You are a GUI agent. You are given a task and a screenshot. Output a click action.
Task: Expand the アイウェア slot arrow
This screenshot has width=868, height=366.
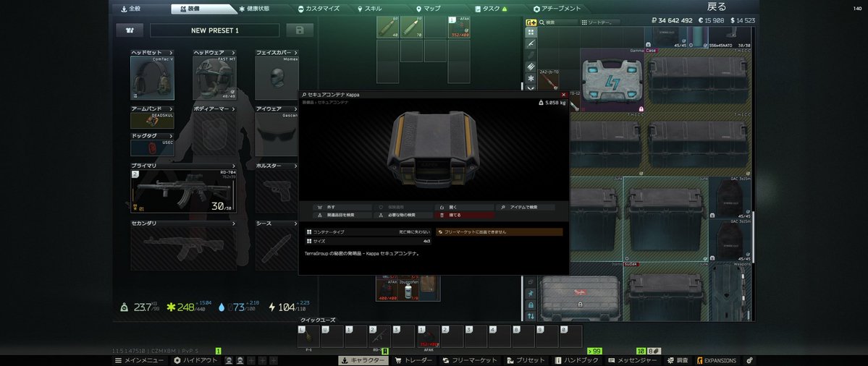(295, 109)
